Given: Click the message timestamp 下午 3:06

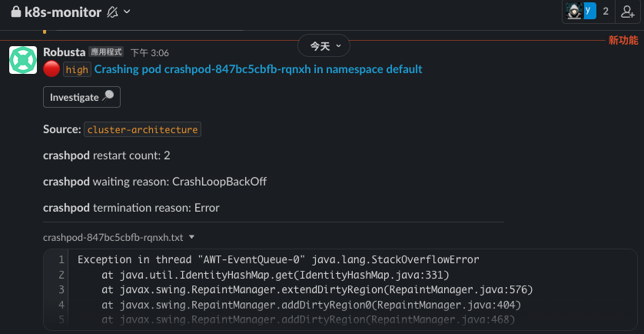Looking at the screenshot, I should point(150,53).
